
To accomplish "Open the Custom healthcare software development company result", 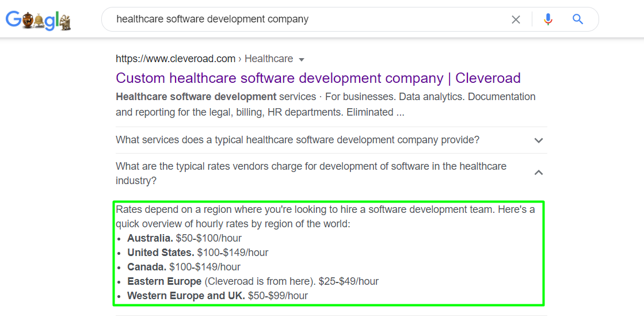I will [x=318, y=78].
